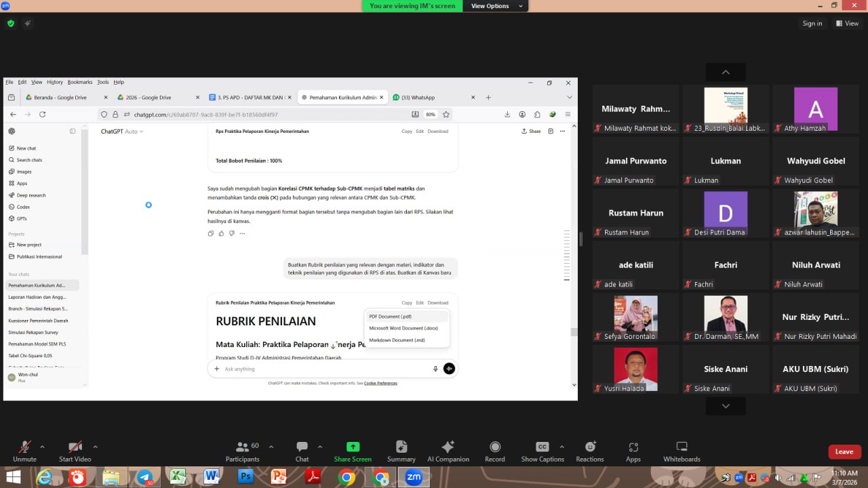Viewport: 868px width, 488px height.
Task: Open the History menu in browser
Action: click(54, 82)
